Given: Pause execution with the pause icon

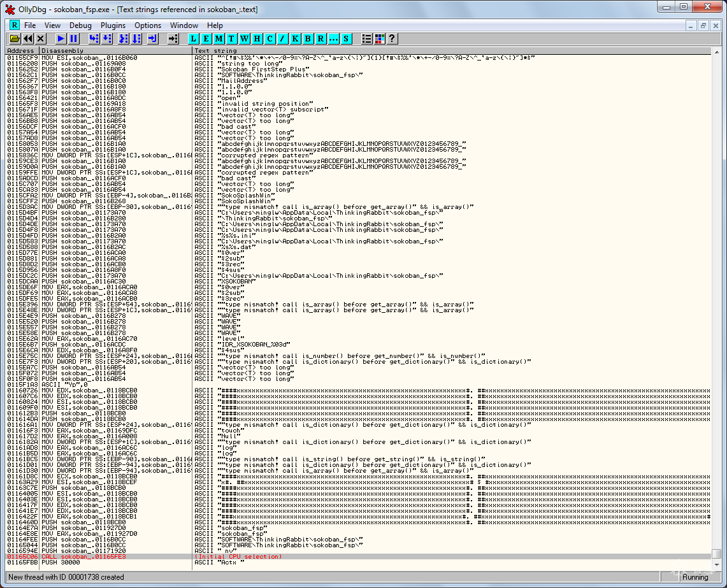Looking at the screenshot, I should pyautogui.click(x=74, y=39).
